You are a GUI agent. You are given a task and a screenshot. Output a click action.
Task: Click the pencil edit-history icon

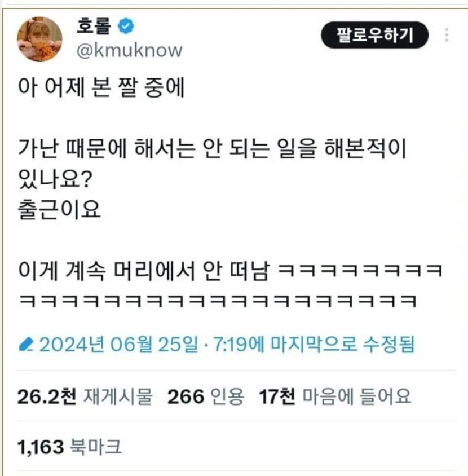tap(26, 345)
